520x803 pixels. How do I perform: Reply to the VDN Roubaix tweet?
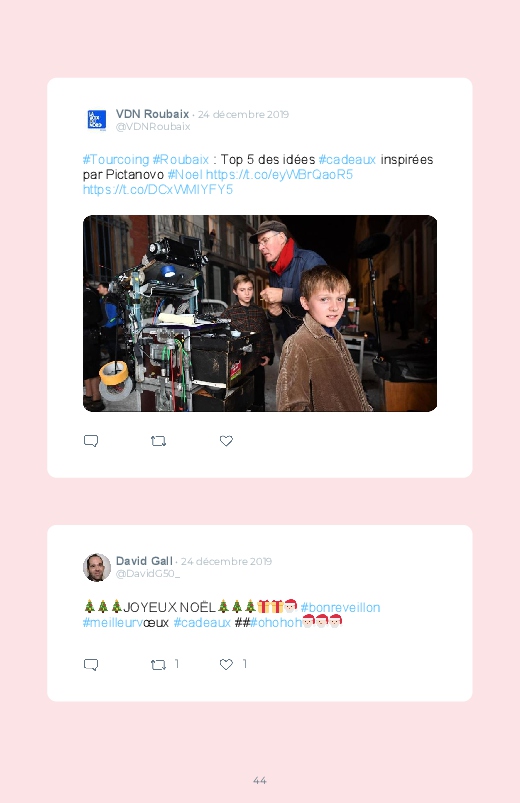point(91,441)
